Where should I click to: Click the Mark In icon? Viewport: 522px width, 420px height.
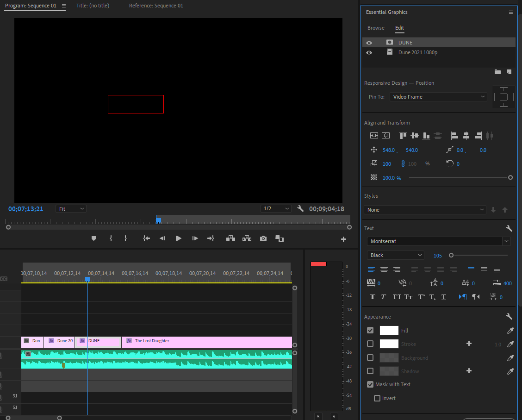point(111,238)
